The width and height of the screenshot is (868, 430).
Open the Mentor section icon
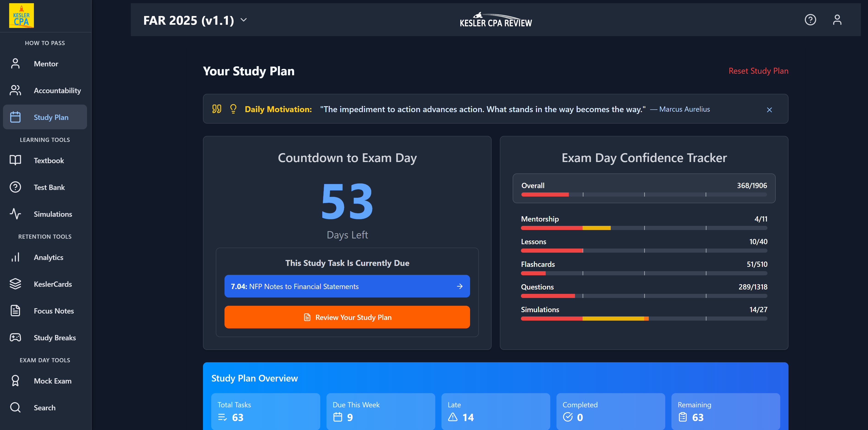point(15,63)
